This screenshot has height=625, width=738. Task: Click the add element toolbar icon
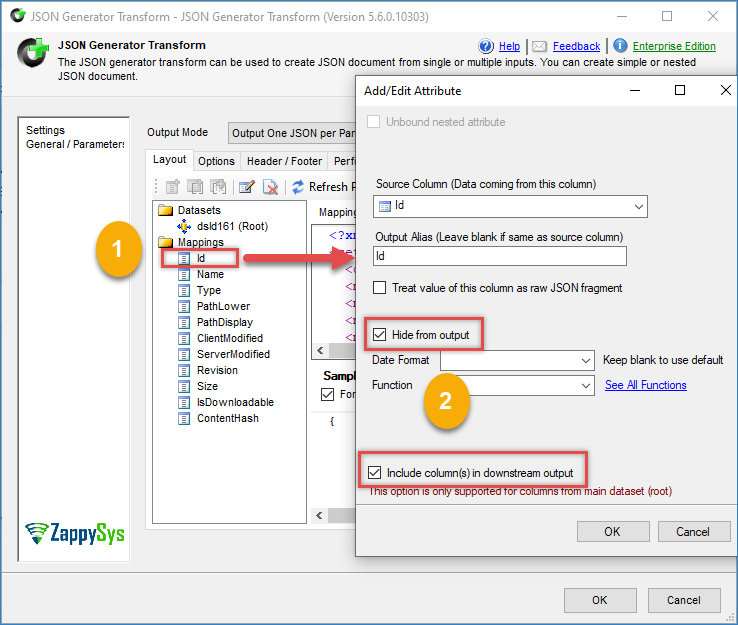[173, 187]
